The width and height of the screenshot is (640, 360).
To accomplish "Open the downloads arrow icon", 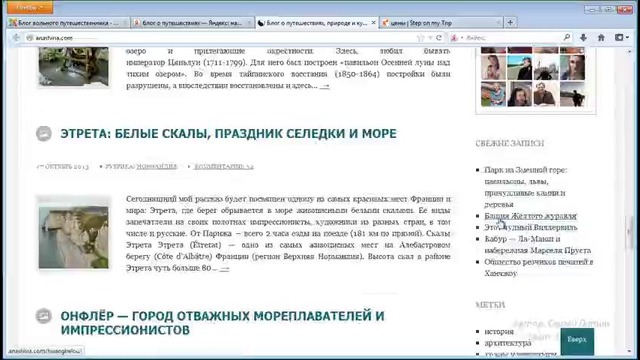I will click(x=583, y=38).
